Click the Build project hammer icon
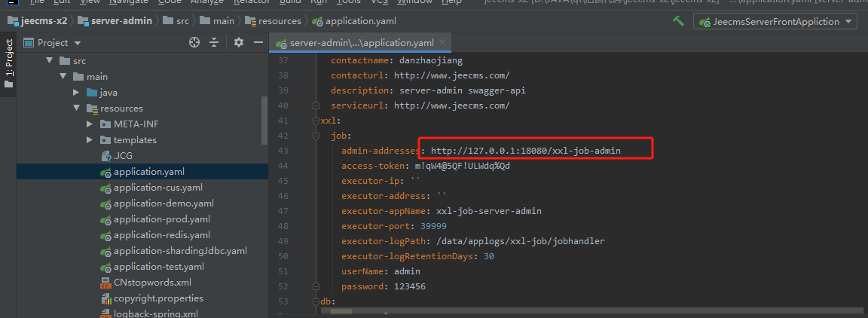This screenshot has height=318, width=868. pyautogui.click(x=678, y=21)
